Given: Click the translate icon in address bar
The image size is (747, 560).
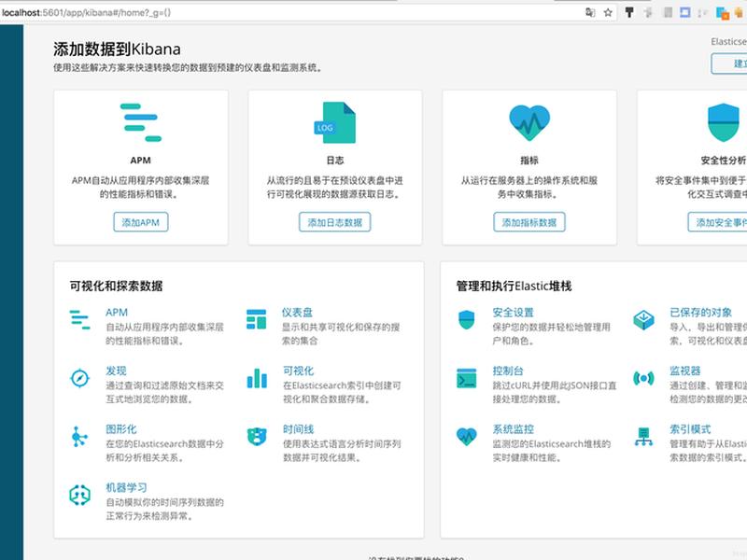Looking at the screenshot, I should point(590,13).
